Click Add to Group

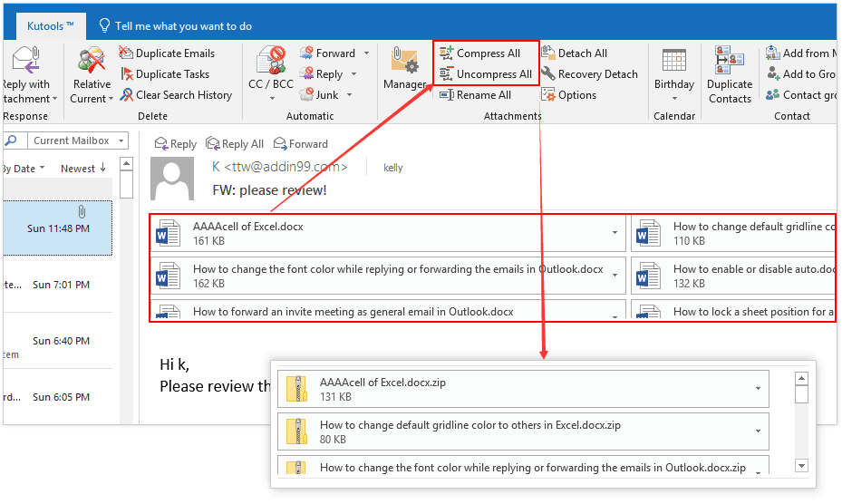click(x=801, y=73)
